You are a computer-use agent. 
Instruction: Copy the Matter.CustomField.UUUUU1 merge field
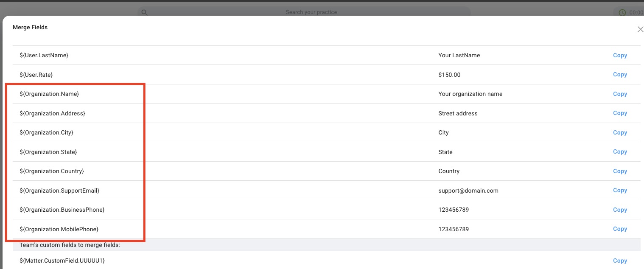[x=620, y=261]
